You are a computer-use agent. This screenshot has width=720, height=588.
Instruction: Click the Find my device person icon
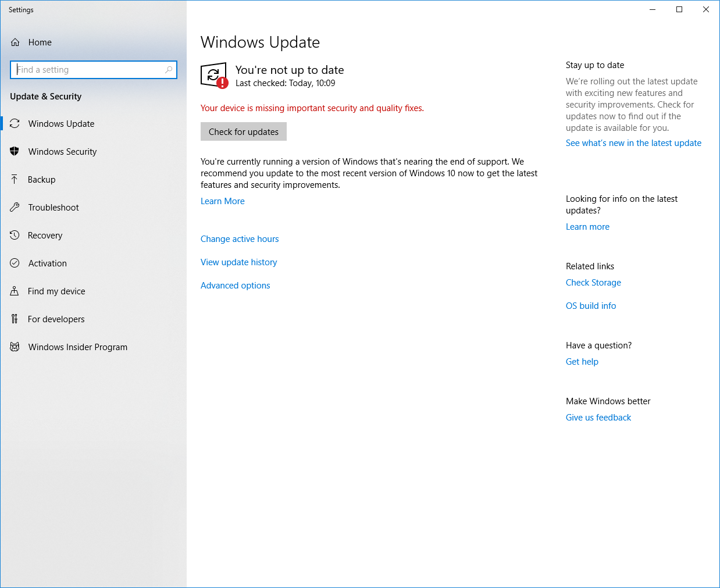tap(15, 291)
